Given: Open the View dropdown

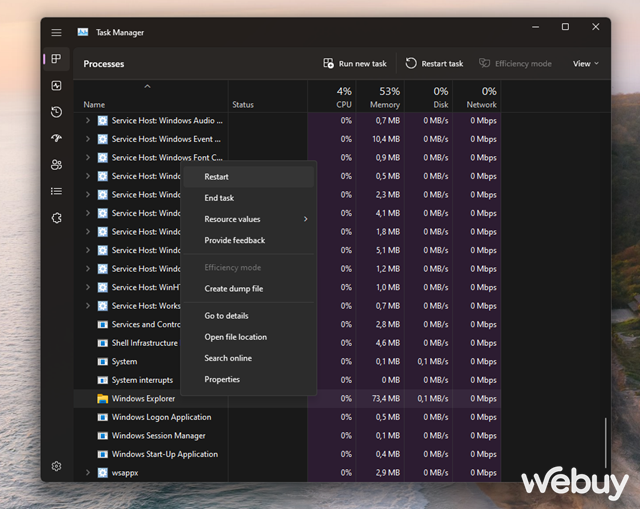Looking at the screenshot, I should tap(586, 63).
